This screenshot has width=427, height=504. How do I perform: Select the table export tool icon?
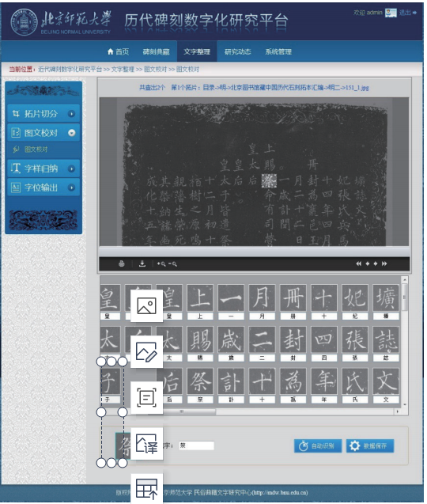(147, 489)
